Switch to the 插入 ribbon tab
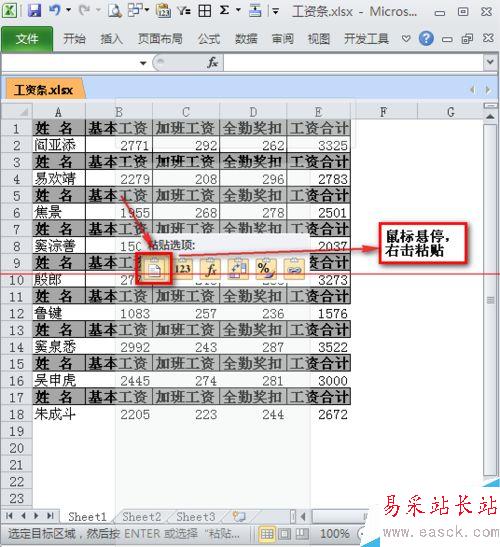 (111, 38)
